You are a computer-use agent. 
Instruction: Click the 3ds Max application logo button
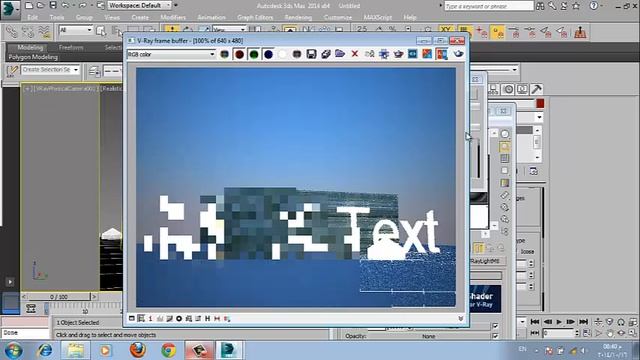[10, 9]
